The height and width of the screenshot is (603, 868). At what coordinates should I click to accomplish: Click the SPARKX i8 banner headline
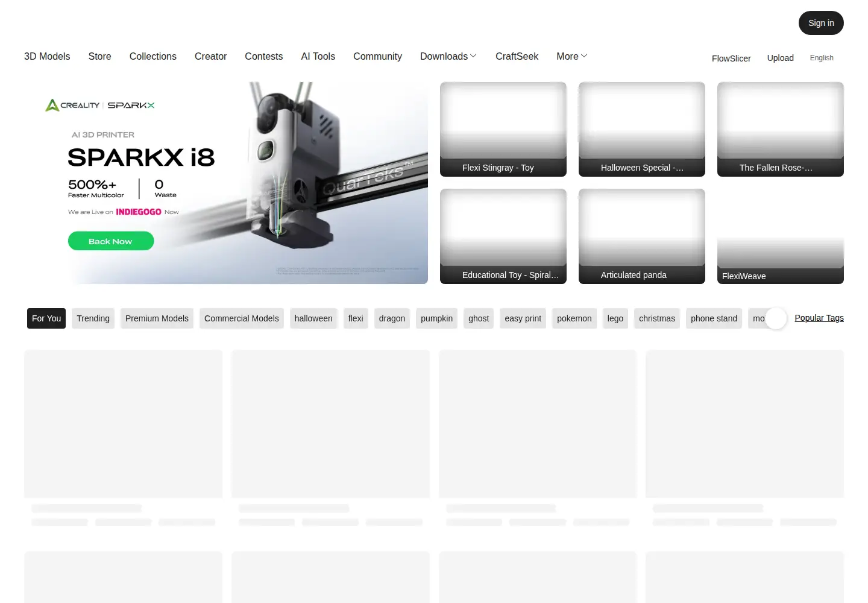pos(141,157)
